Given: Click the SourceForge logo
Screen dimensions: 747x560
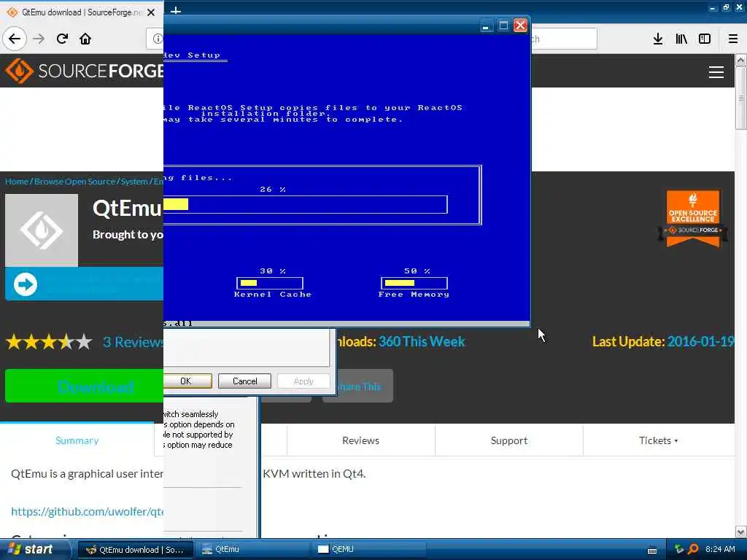Looking at the screenshot, I should tap(85, 71).
